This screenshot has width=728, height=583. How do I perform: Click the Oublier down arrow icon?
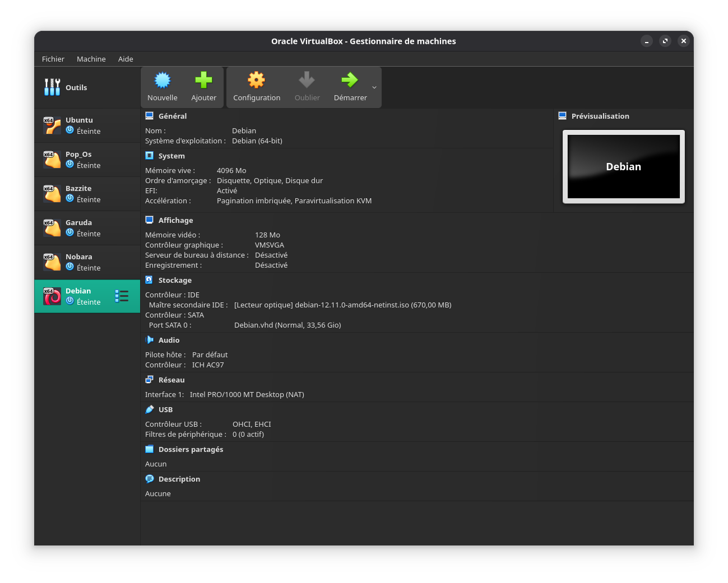click(x=307, y=81)
